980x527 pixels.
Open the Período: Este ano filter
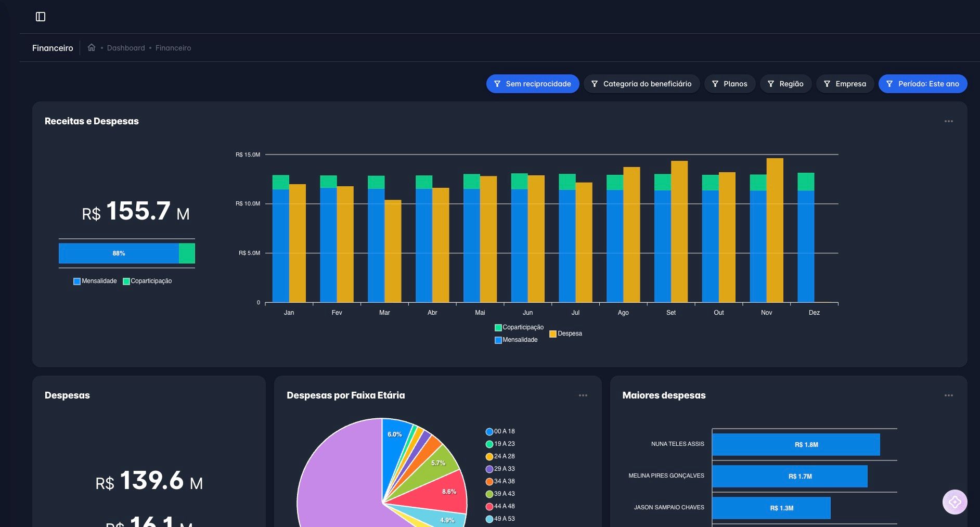923,84
